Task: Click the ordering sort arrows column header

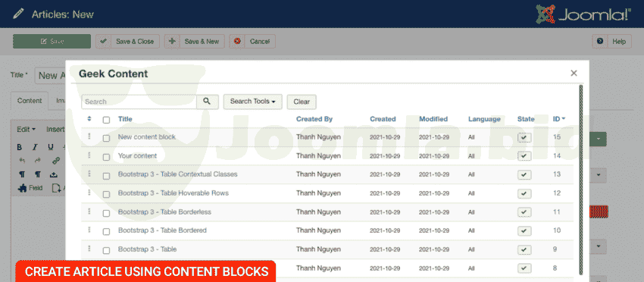Action: tap(89, 119)
